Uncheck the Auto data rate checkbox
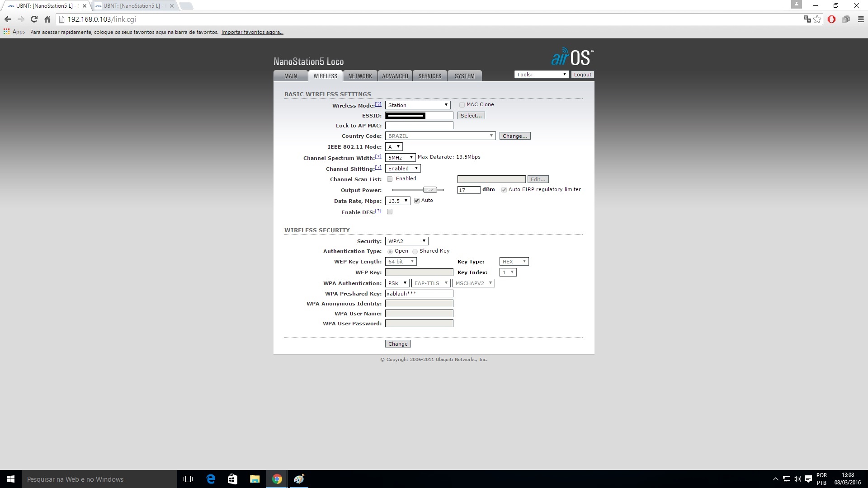This screenshot has width=868, height=488. pos(417,201)
